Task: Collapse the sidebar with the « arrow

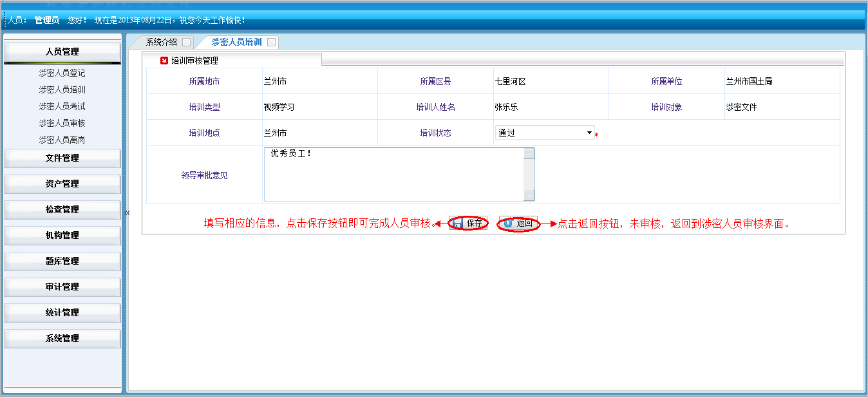Action: tap(127, 213)
